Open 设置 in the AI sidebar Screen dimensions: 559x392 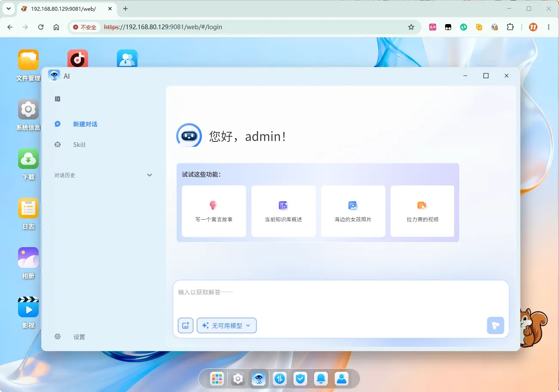(79, 337)
